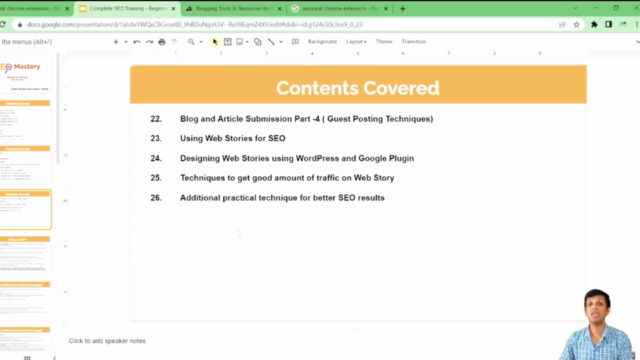The height and width of the screenshot is (360, 640).
Task: Click the zoom magnifier icon
Action: click(x=191, y=42)
